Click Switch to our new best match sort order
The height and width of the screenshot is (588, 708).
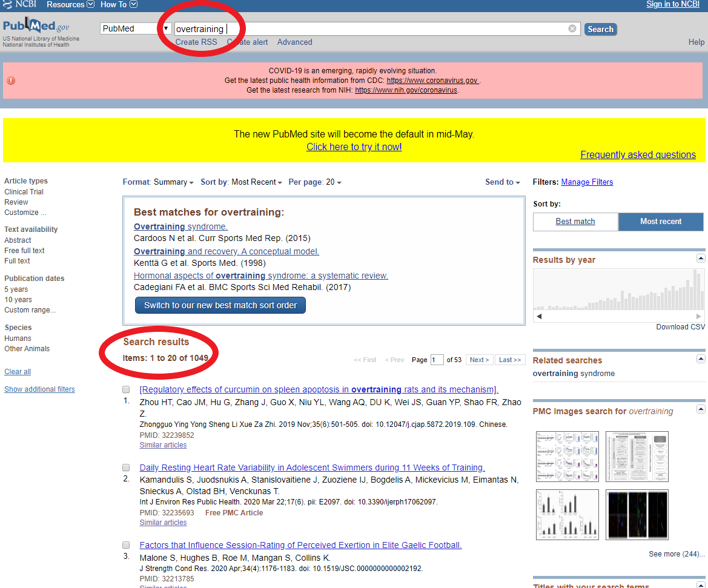pos(220,305)
